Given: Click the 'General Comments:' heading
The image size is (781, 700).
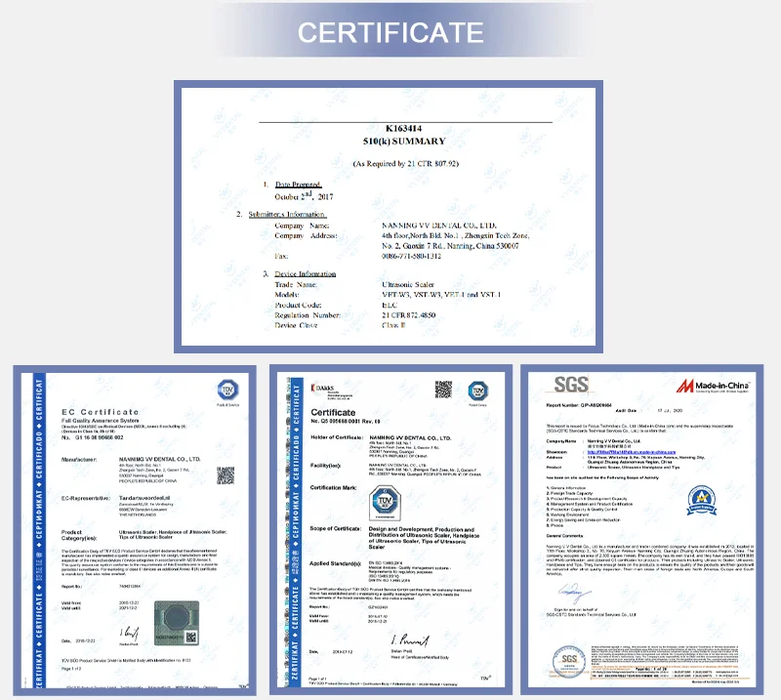Looking at the screenshot, I should point(565,536).
